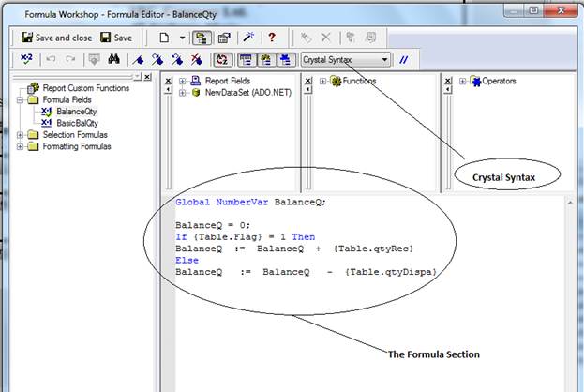The height and width of the screenshot is (392, 584).
Task: Select the Report Fields item
Action: click(x=227, y=81)
